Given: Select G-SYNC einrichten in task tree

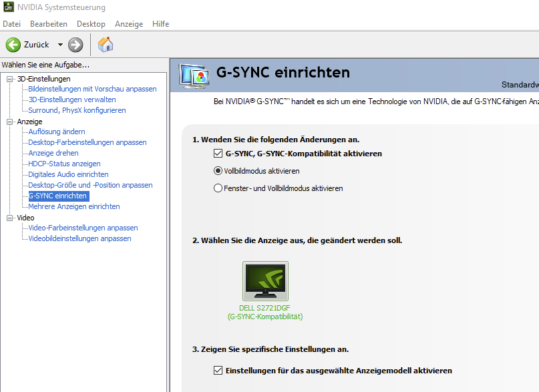Looking at the screenshot, I should [58, 196].
